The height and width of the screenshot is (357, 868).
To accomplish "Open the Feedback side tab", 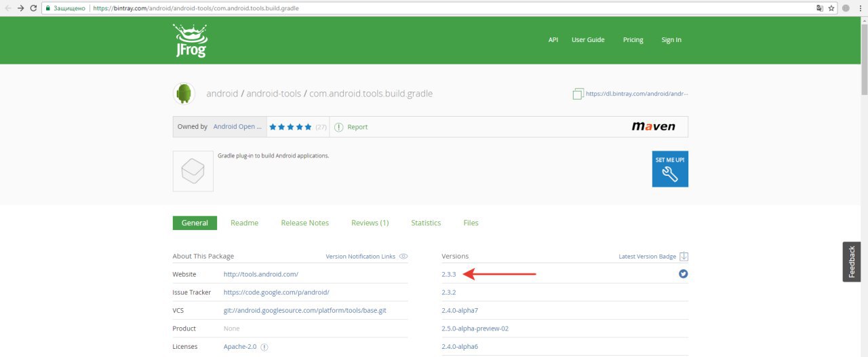I will [x=852, y=262].
